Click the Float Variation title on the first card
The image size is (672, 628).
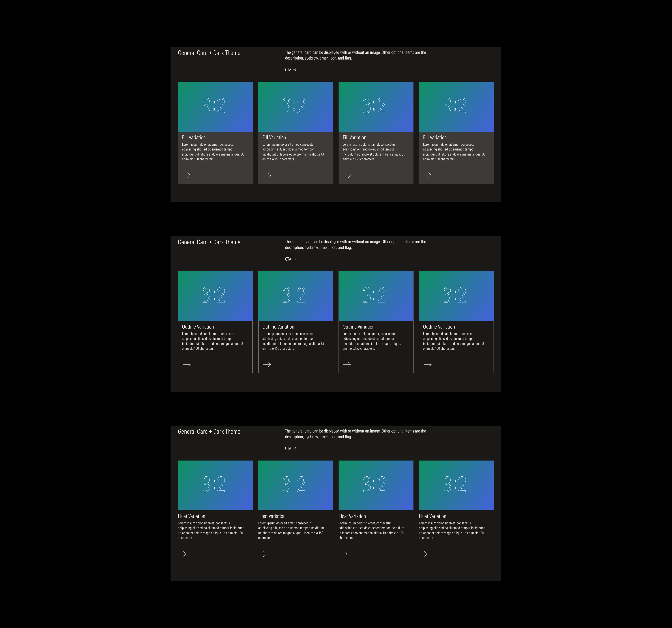pyautogui.click(x=192, y=516)
